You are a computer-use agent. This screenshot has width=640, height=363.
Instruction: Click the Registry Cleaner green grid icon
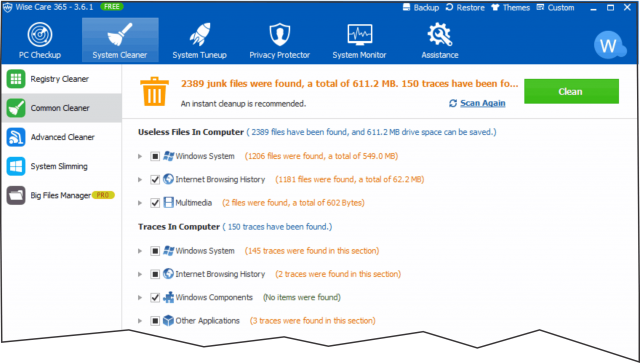(x=16, y=79)
